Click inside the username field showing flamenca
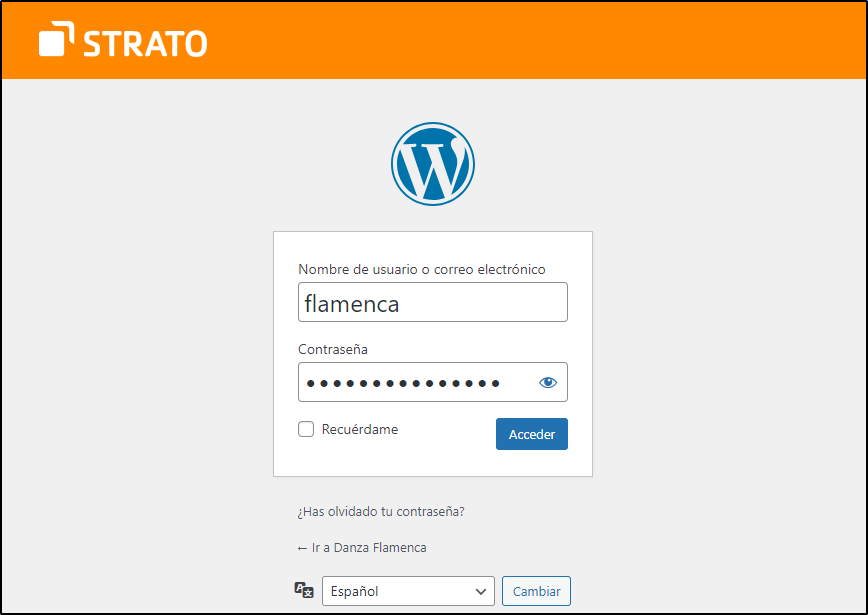The image size is (868, 615). tap(432, 302)
